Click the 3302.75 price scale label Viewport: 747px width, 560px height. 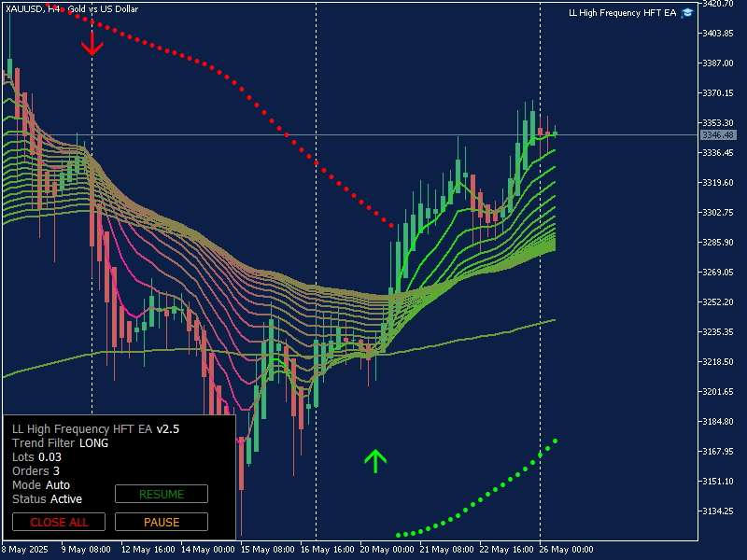718,213
